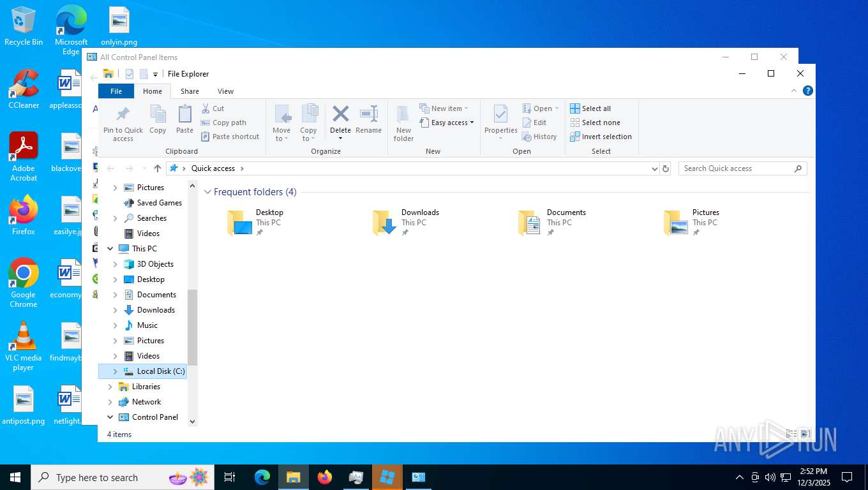This screenshot has width=868, height=490.
Task: Click navigation pane scroll down arrow
Action: click(193, 422)
